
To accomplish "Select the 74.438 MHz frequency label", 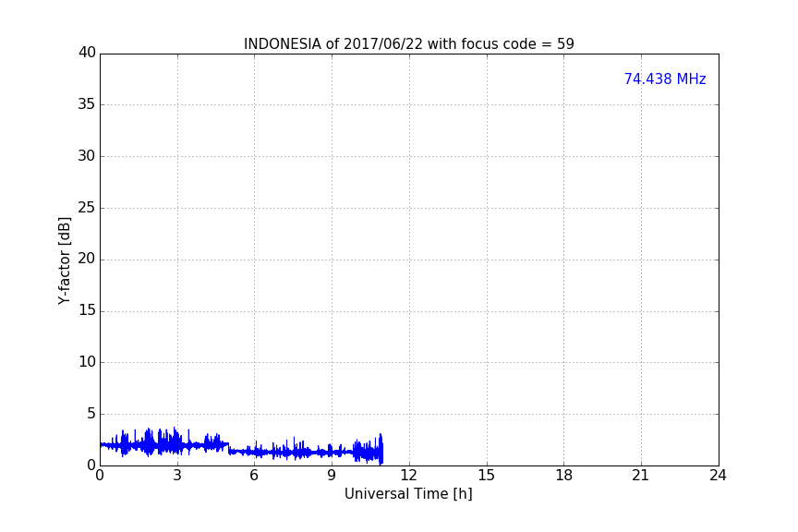I will click(x=665, y=79).
